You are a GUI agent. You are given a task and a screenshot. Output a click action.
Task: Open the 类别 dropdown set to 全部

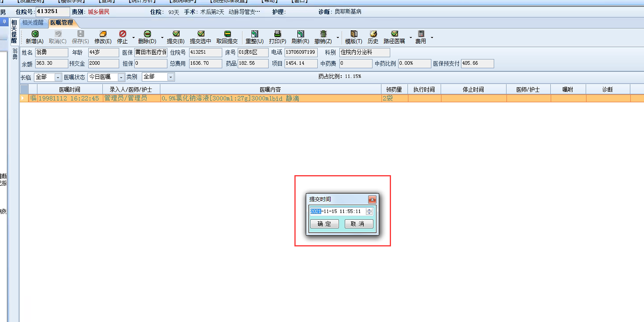pyautogui.click(x=171, y=78)
